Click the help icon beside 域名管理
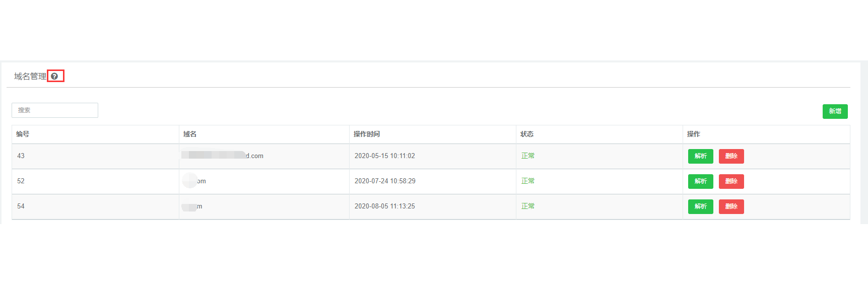Viewport: 868px width, 284px height. [x=54, y=76]
